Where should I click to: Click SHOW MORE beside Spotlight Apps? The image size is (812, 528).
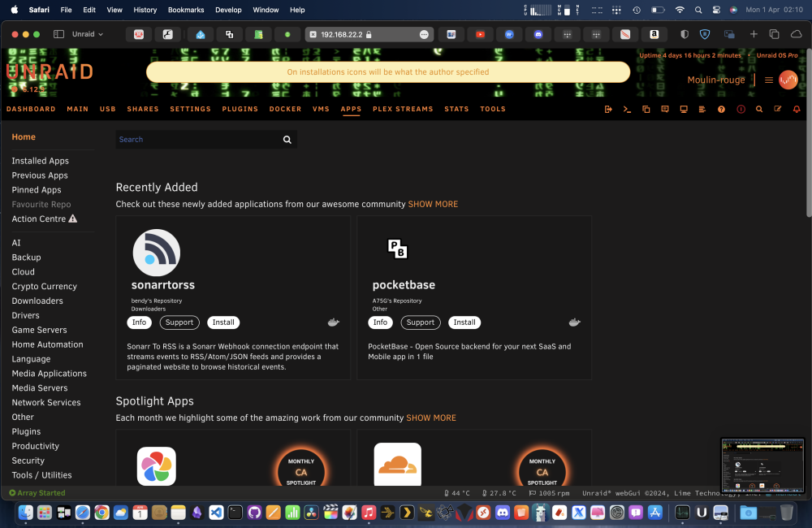(431, 418)
